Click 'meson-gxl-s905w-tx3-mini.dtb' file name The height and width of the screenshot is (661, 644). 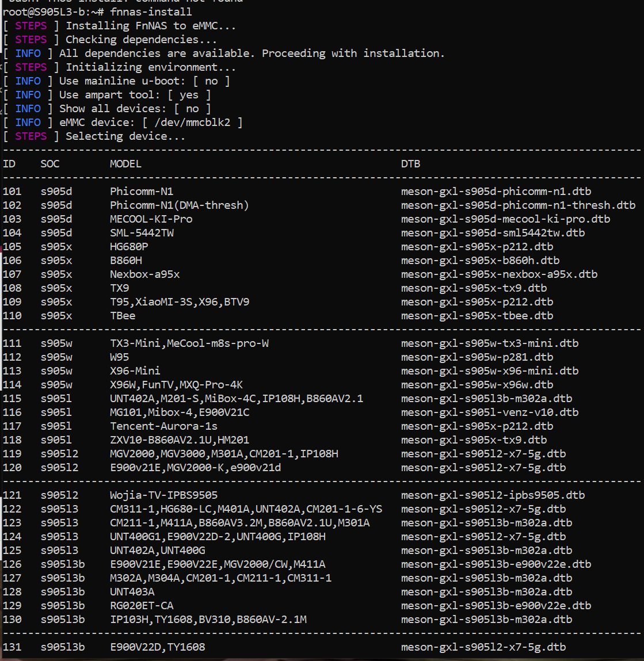pyautogui.click(x=490, y=343)
